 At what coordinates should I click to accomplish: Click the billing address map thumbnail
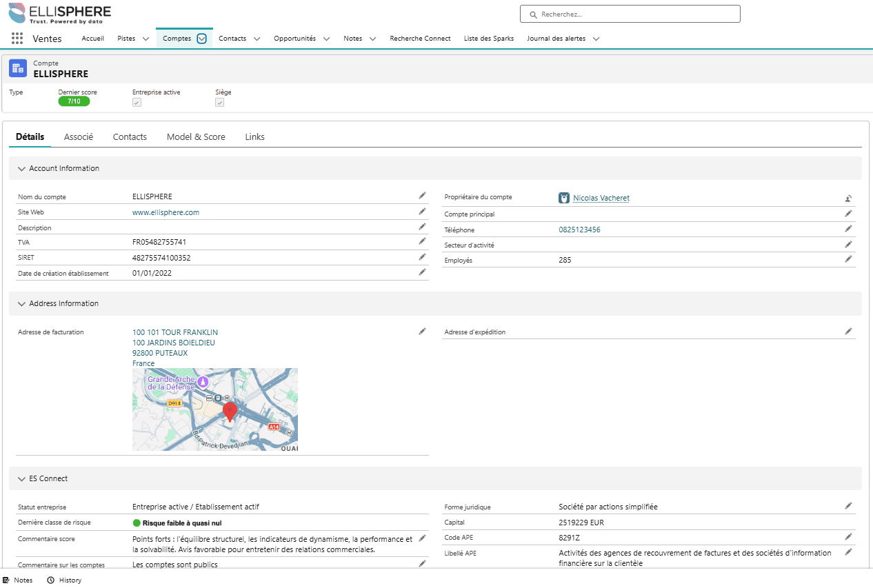[215, 409]
